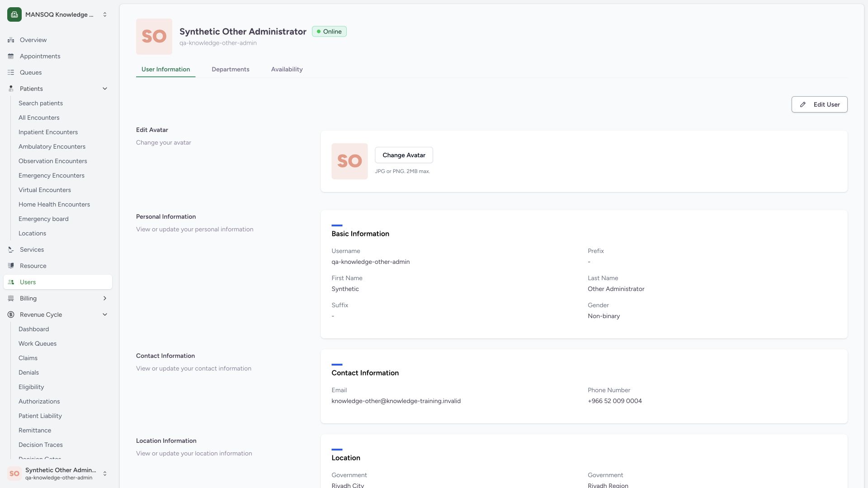This screenshot has width=868, height=488.
Task: Click the Change Avatar button
Action: coord(404,155)
